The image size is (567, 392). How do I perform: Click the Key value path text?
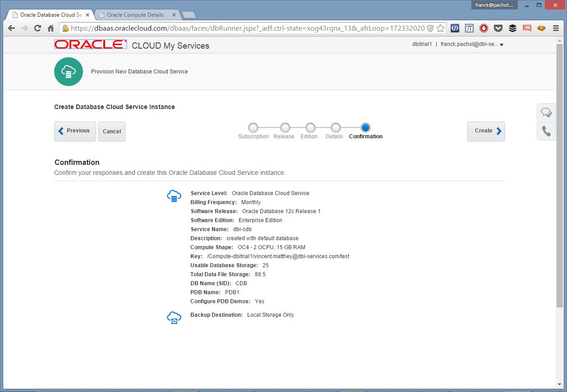[278, 256]
